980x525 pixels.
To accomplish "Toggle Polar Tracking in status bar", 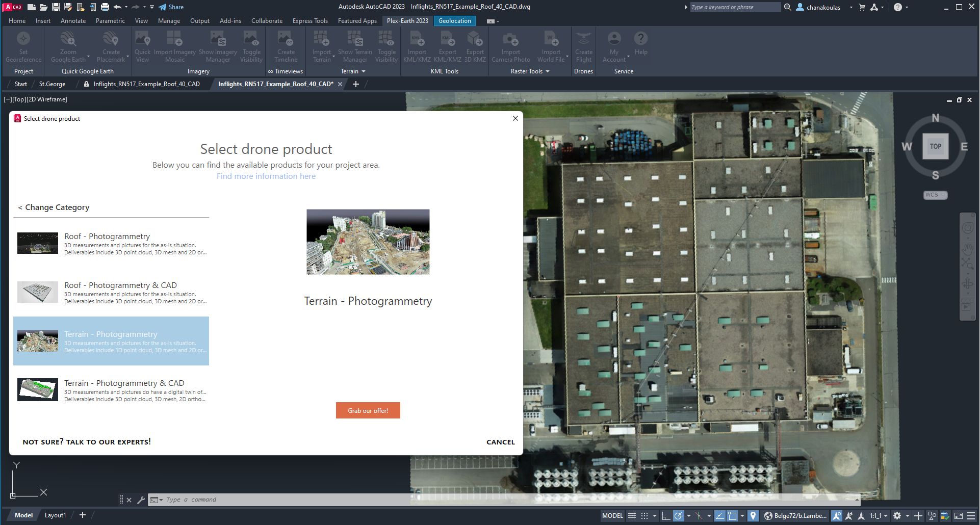I will point(678,516).
